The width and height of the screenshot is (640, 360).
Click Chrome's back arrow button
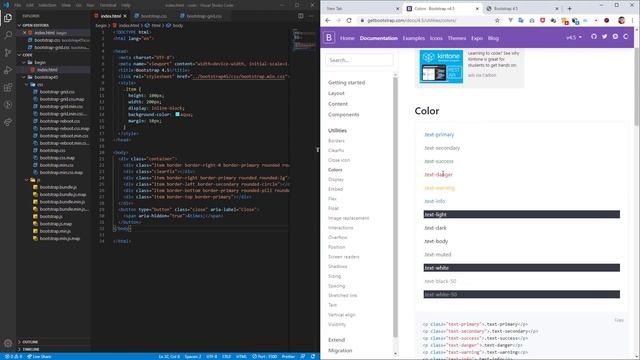pos(328,20)
